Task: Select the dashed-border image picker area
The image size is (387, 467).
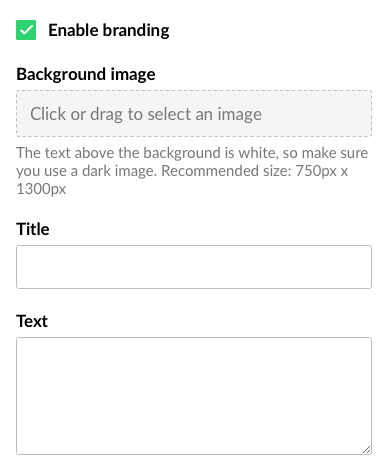Action: (194, 113)
